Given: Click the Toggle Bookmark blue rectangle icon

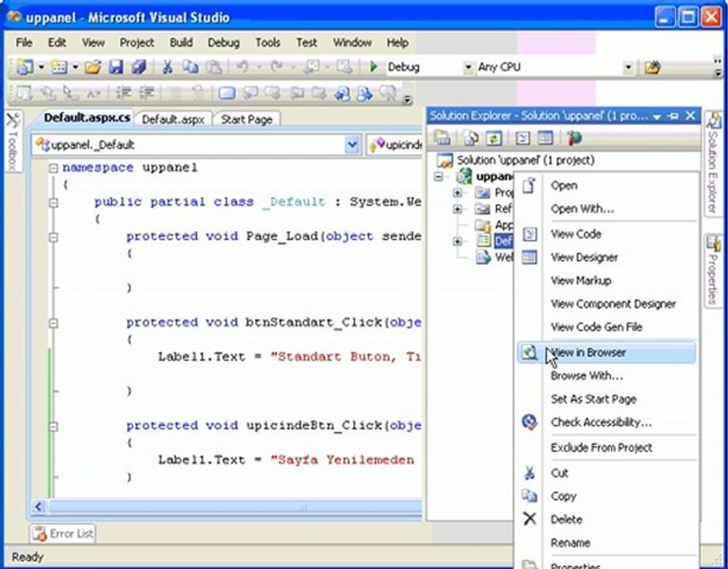Looking at the screenshot, I should 227,93.
